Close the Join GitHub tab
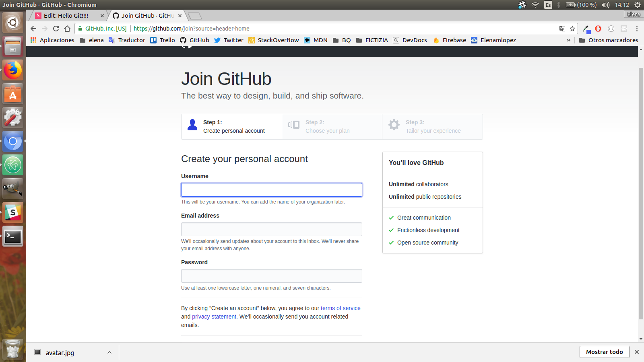This screenshot has width=644, height=362. [x=180, y=16]
